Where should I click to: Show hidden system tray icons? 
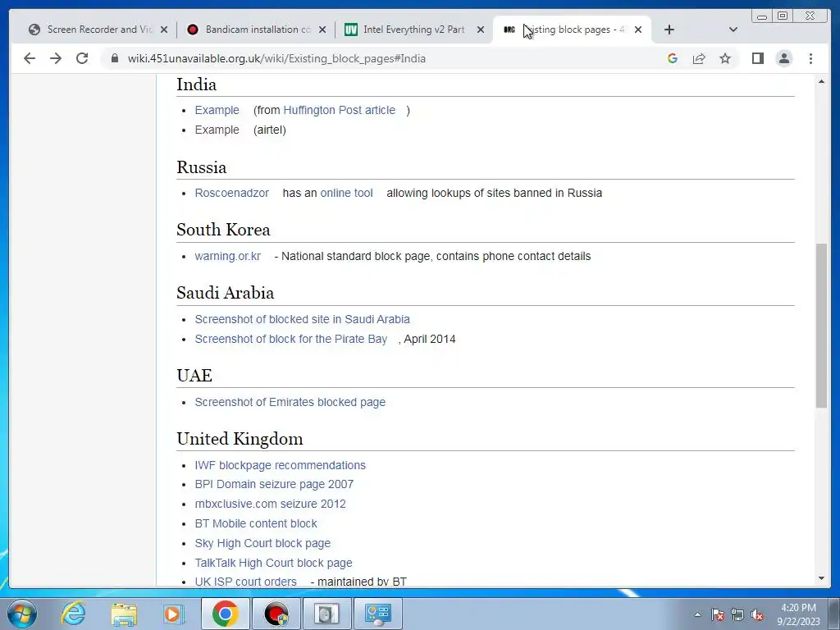click(x=697, y=614)
